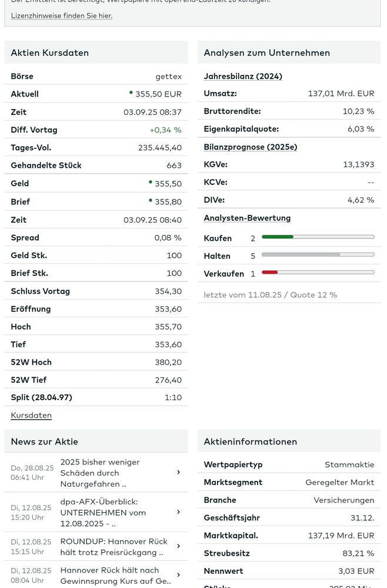This screenshot has height=588, width=387.
Task: Click the red Verkaufen rating bar
Action: point(270,273)
